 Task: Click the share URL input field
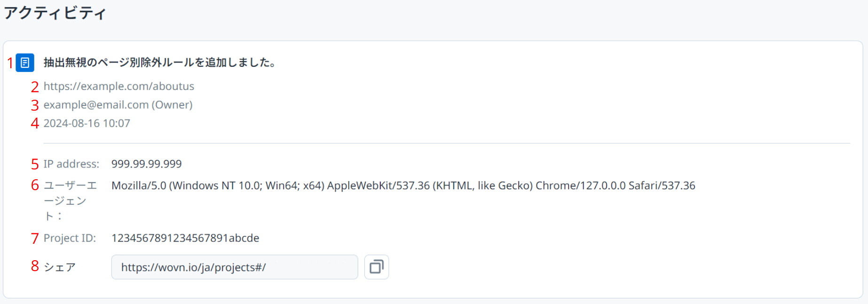[x=234, y=267]
